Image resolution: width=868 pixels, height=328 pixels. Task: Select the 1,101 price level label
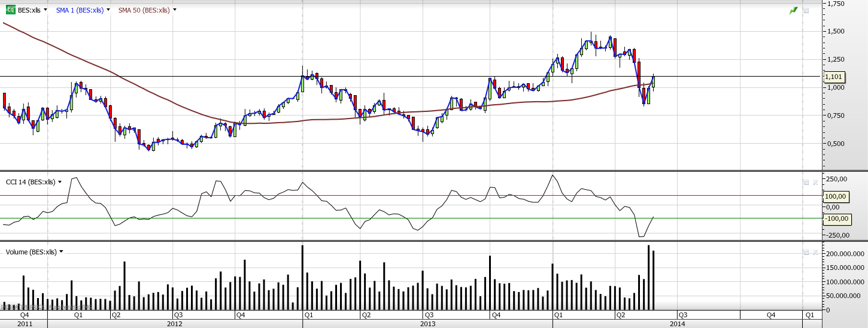coord(833,77)
